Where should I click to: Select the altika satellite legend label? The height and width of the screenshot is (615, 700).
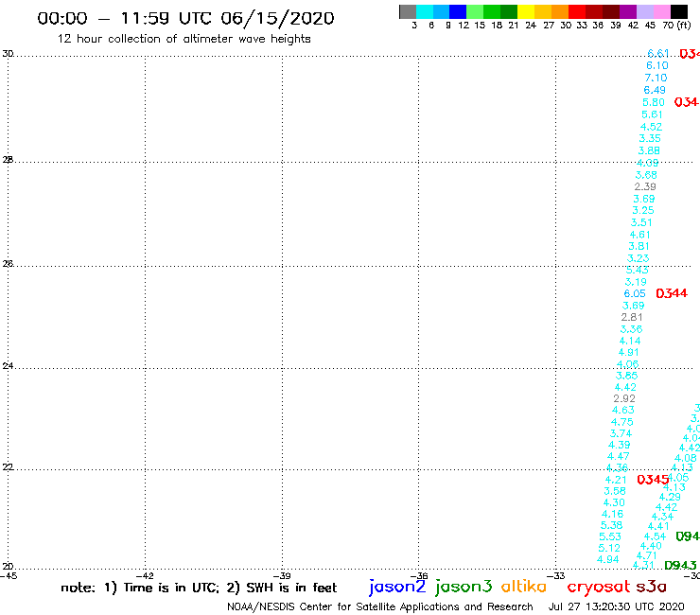pos(524,587)
